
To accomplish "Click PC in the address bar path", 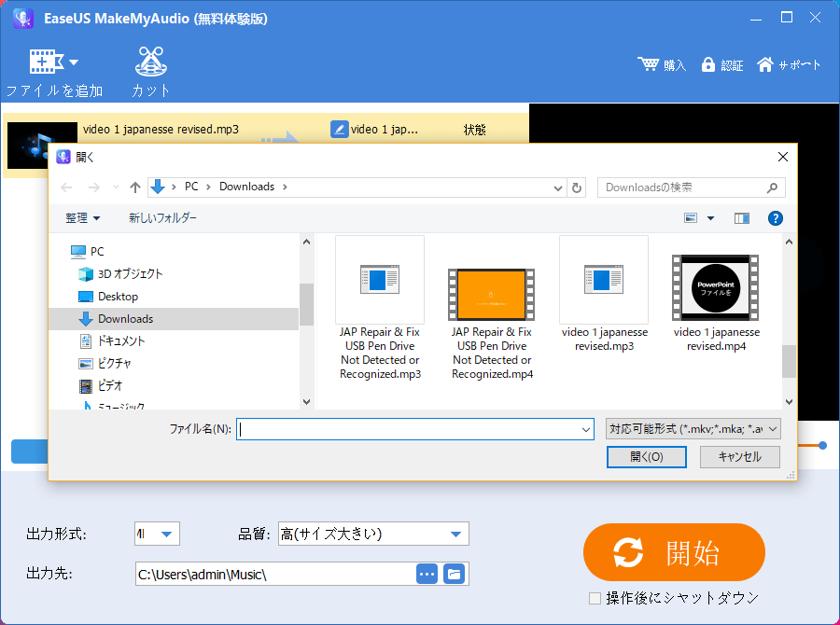I will tap(191, 187).
